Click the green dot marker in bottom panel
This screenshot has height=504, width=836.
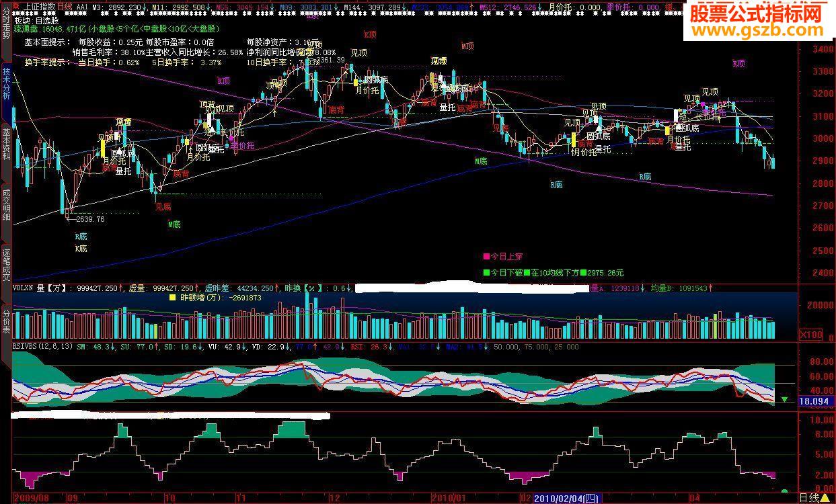[x=784, y=491]
